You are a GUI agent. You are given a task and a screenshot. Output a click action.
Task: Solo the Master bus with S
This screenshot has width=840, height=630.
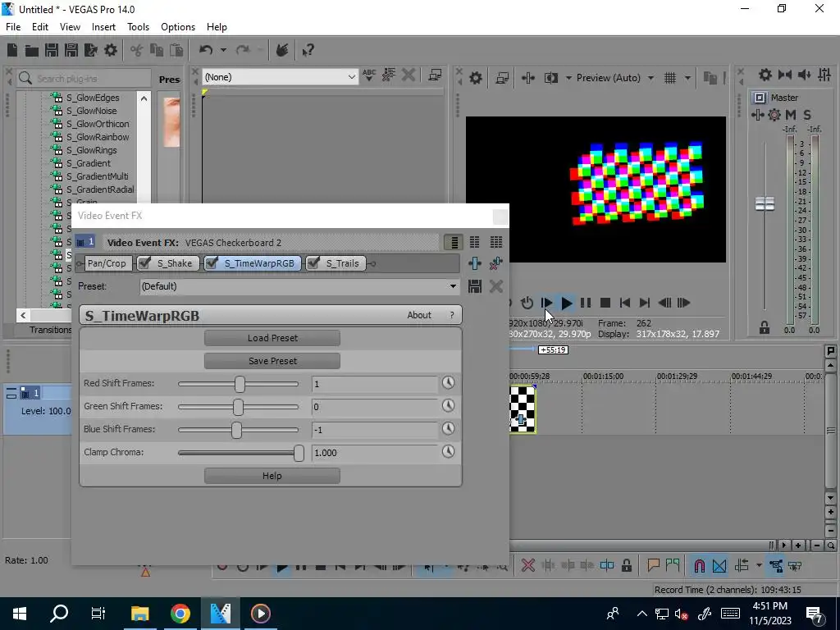point(807,115)
